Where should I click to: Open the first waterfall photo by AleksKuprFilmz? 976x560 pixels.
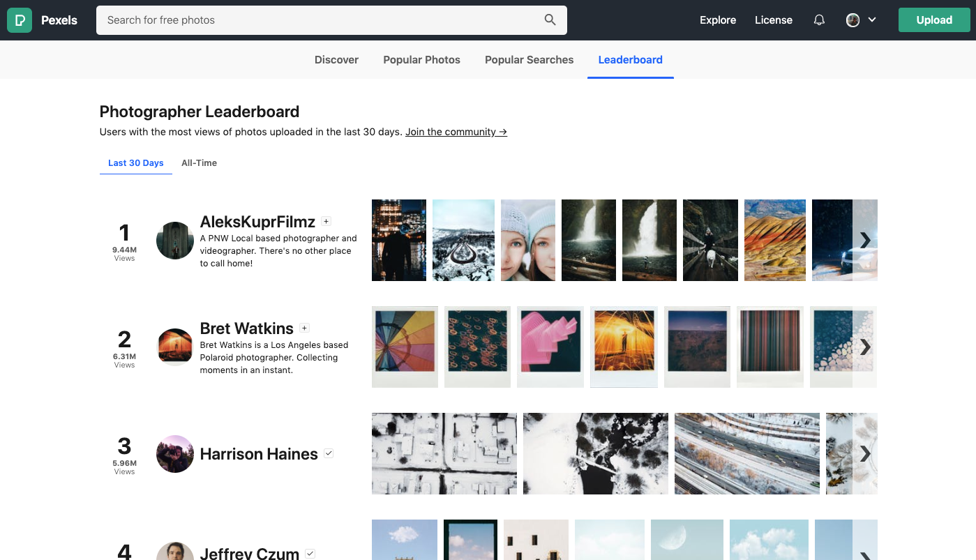click(589, 241)
